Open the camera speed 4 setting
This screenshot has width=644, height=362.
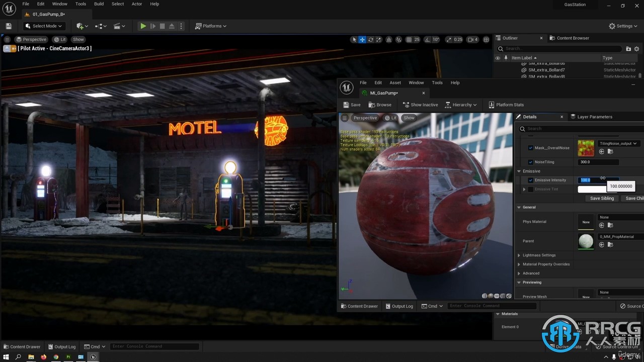tap(472, 40)
